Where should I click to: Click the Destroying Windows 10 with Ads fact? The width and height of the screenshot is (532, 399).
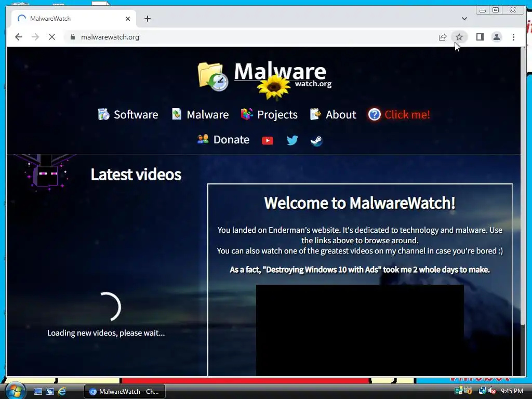pos(360,270)
